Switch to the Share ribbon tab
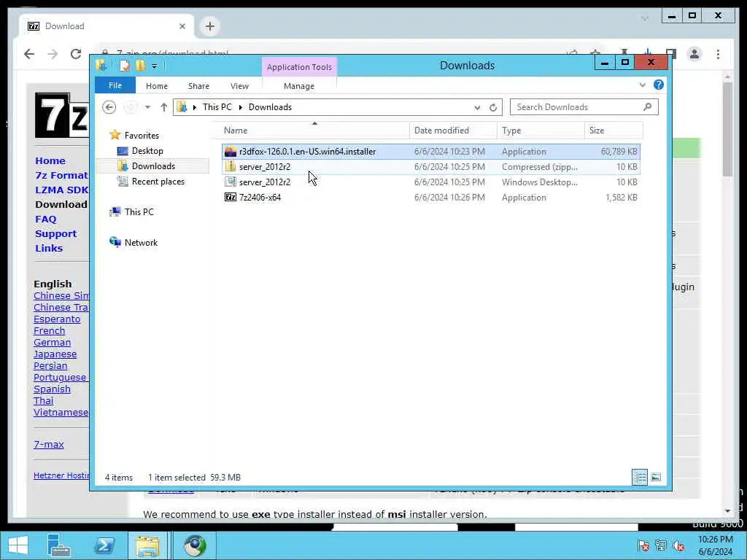Image resolution: width=747 pixels, height=560 pixels. (198, 86)
